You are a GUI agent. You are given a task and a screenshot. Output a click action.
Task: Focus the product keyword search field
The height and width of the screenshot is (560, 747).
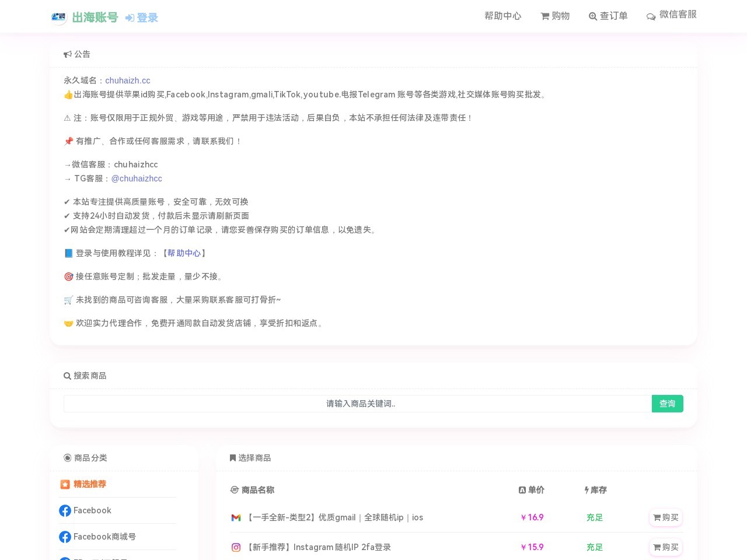coord(358,404)
